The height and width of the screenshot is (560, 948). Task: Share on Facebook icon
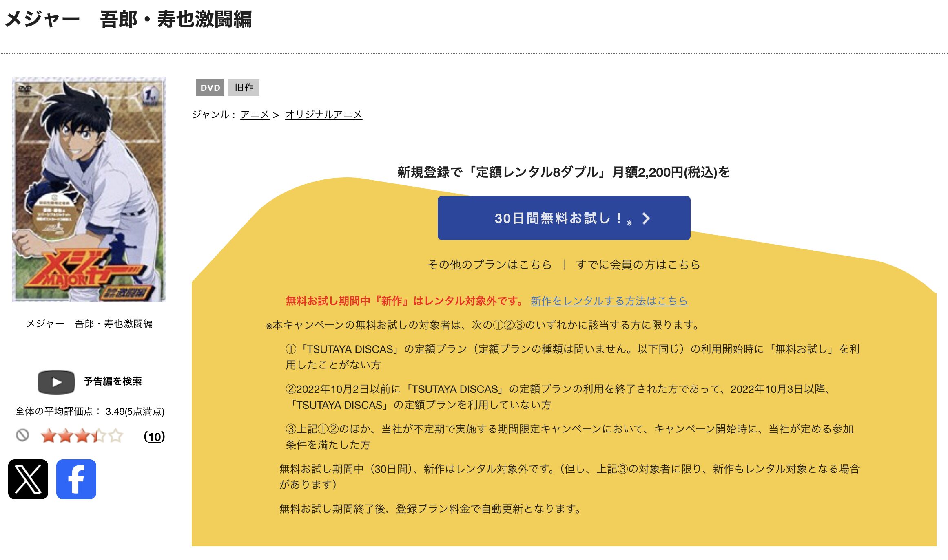point(76,479)
